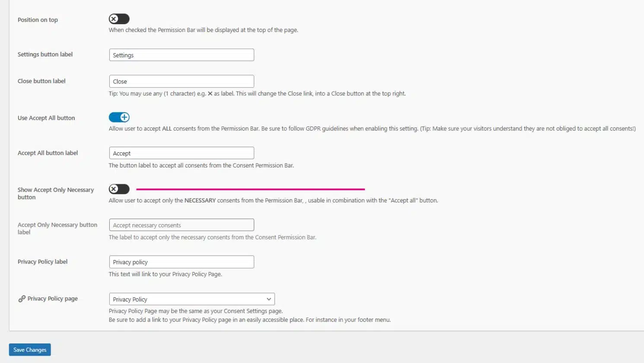Click the tip about 1 character close label
644x363 pixels.
tap(257, 93)
